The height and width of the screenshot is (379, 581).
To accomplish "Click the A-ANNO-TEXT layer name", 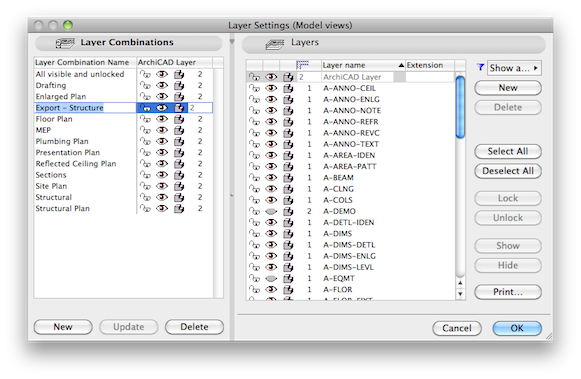I will (351, 144).
